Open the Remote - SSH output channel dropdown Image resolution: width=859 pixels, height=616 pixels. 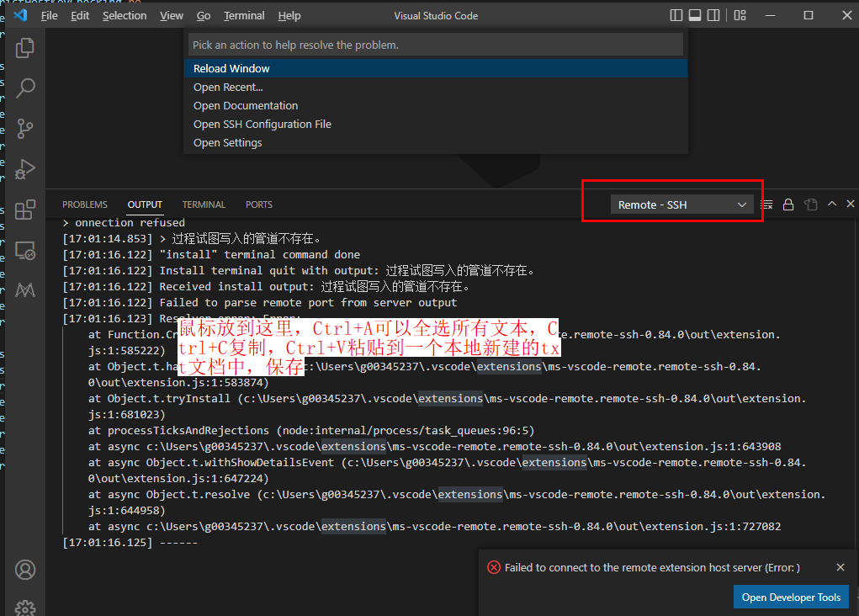tap(682, 204)
